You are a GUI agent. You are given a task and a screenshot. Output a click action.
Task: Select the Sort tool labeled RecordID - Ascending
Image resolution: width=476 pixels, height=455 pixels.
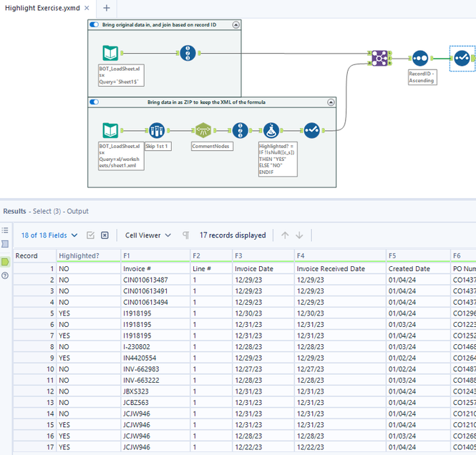coord(420,58)
